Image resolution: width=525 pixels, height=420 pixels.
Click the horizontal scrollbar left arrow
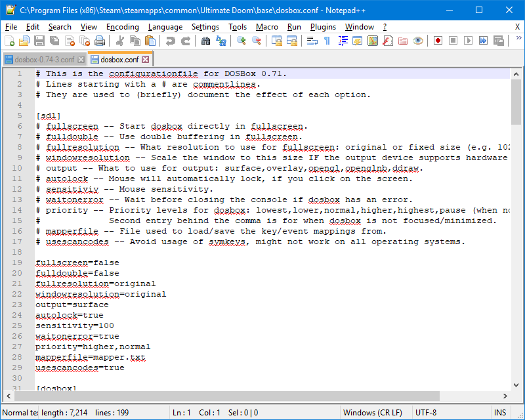9,396
